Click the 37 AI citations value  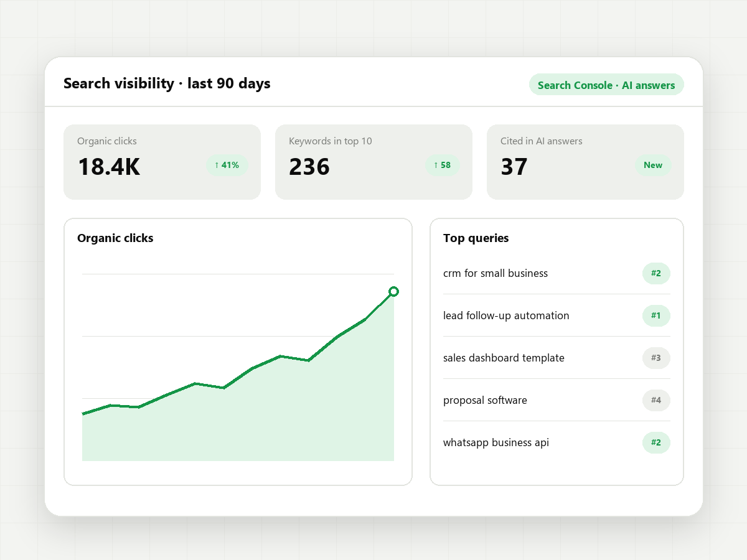click(514, 167)
